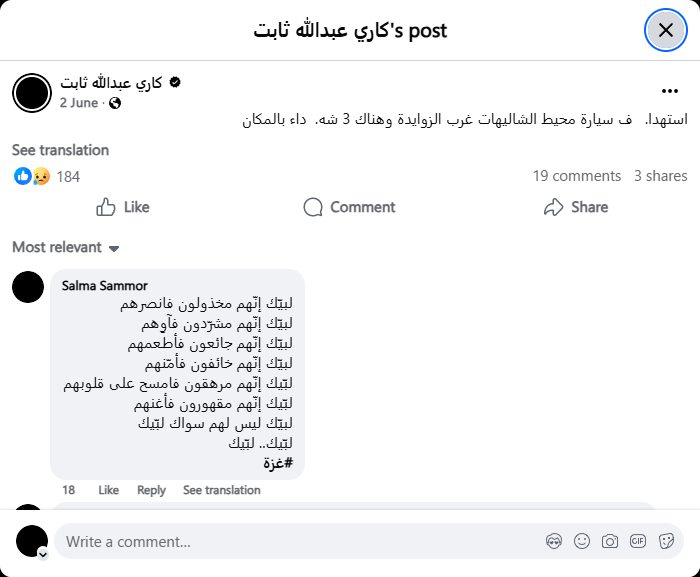Share the post using Share button

[x=576, y=207]
